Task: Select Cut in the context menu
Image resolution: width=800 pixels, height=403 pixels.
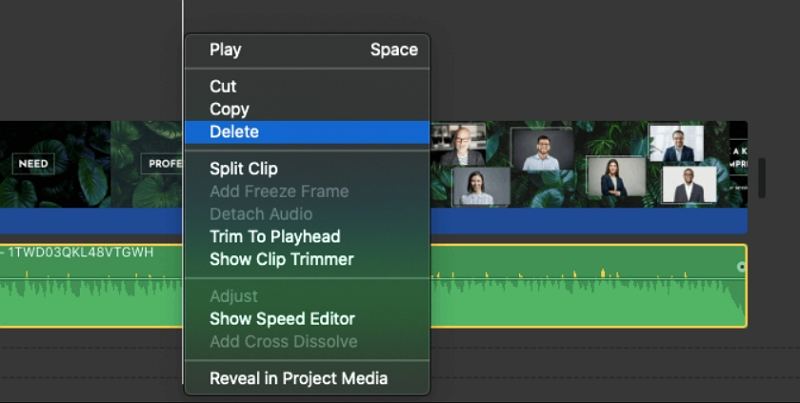Action: [x=307, y=86]
